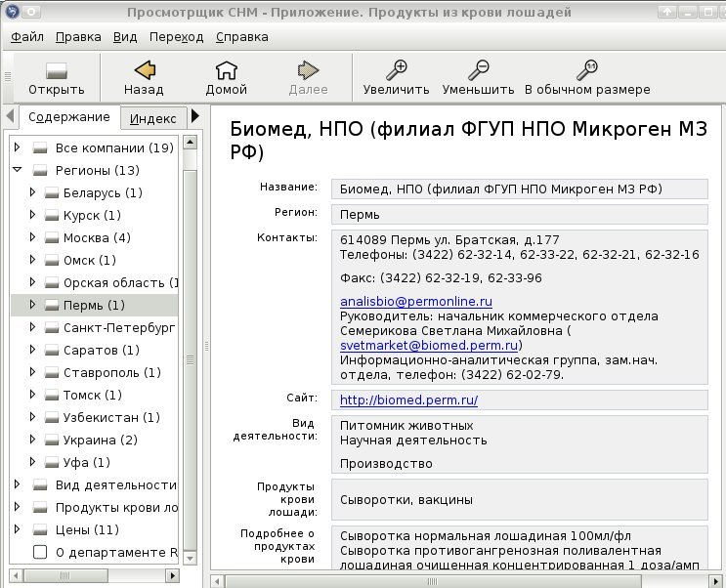Click the book icon beside Томск
Viewport: 726px width, 588px height.
click(52, 396)
